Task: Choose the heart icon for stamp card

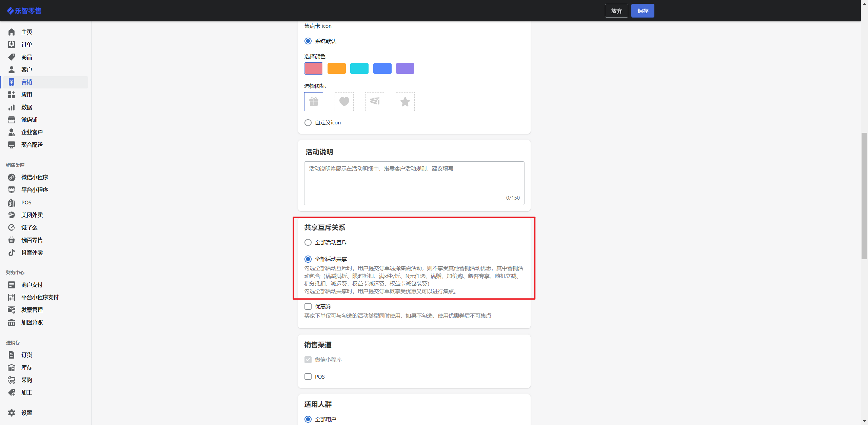Action: [x=344, y=102]
